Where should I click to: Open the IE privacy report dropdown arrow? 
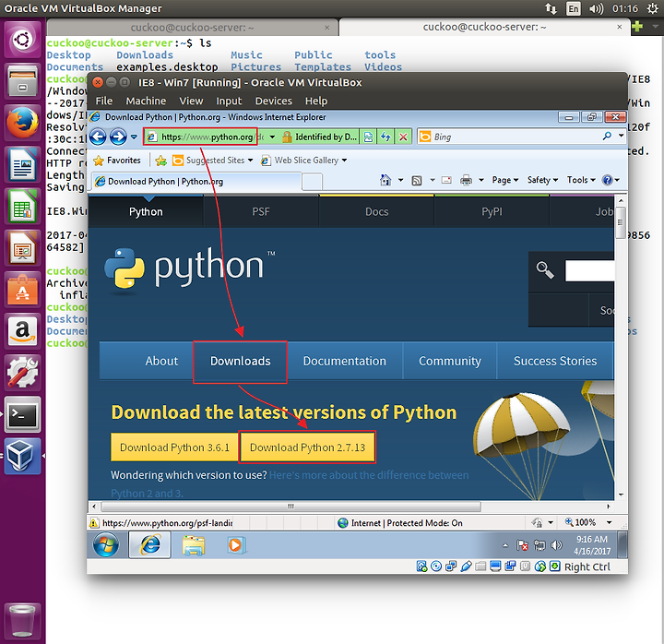(551, 522)
